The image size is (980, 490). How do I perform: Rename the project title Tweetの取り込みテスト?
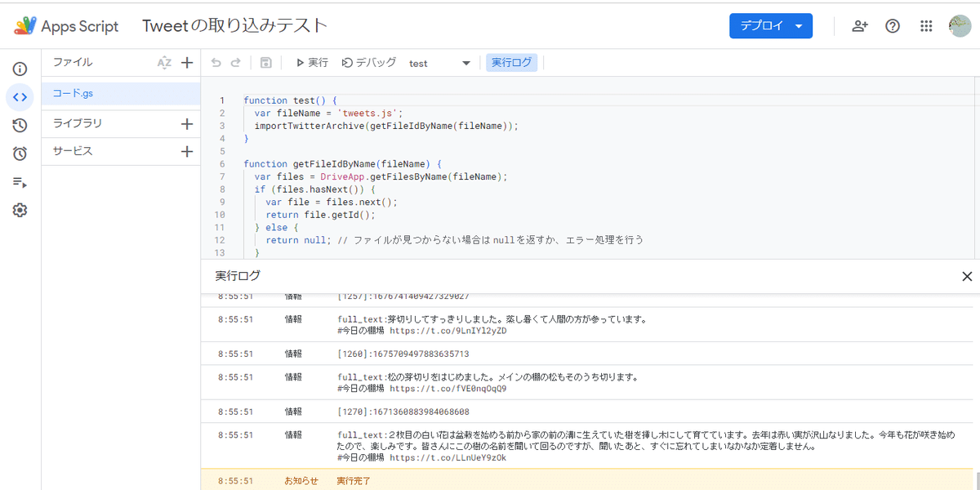[235, 26]
